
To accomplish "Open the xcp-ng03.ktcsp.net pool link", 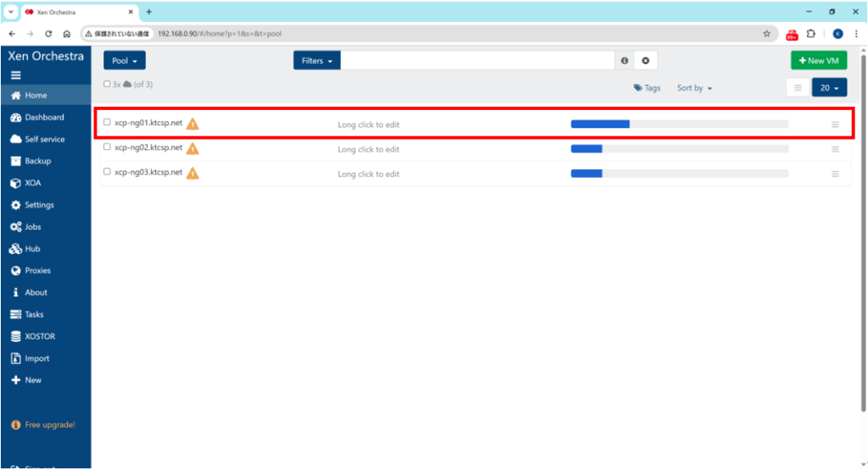I will click(148, 172).
